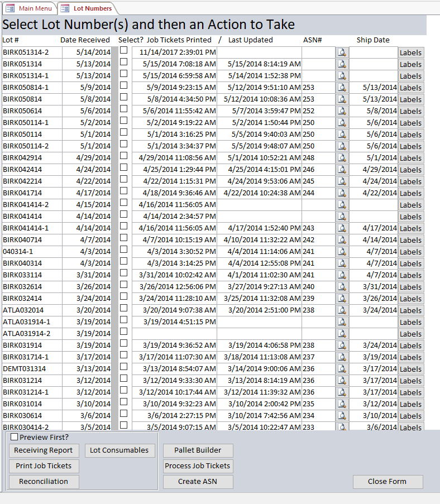Select the checkbox for lot BIRK051314
This screenshot has height=504, width=440.
(x=123, y=62)
